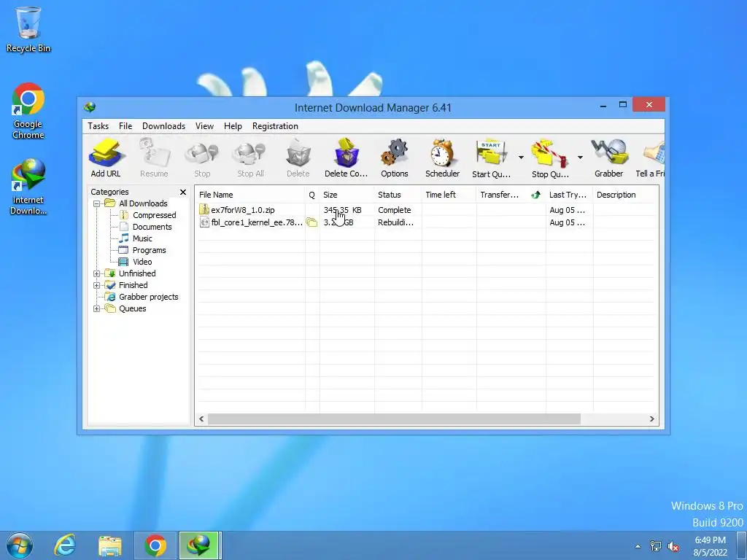Open Internet Explorer from the taskbar
The height and width of the screenshot is (560, 747).
[x=65, y=545]
